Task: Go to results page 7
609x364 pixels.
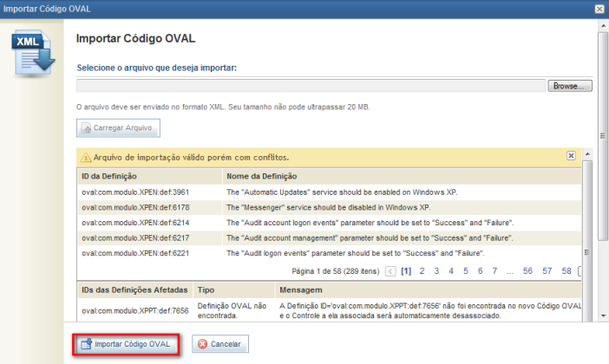Action: [494, 271]
